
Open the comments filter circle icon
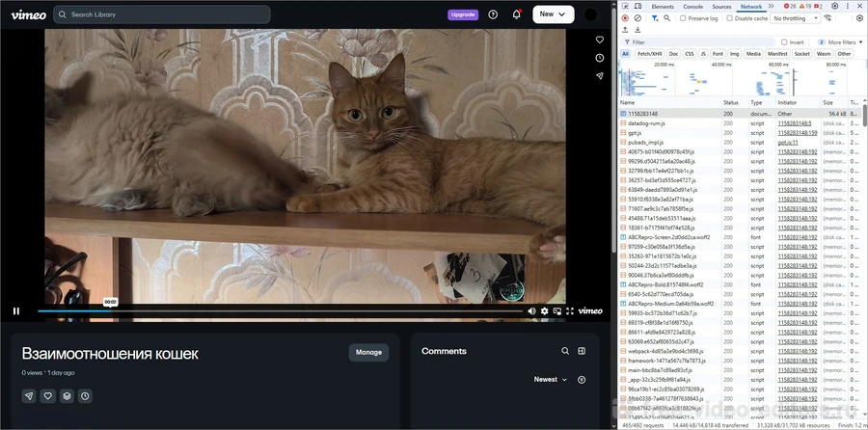[582, 380]
